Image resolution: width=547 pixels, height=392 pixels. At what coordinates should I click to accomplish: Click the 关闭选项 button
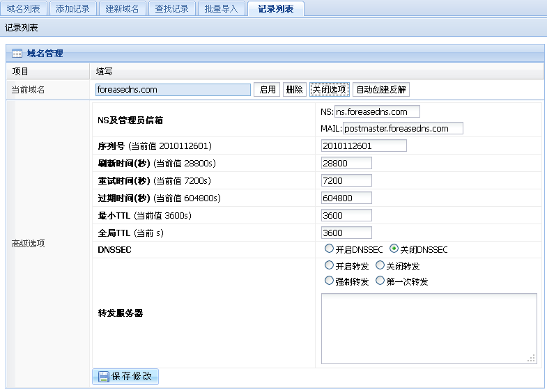[x=330, y=90]
